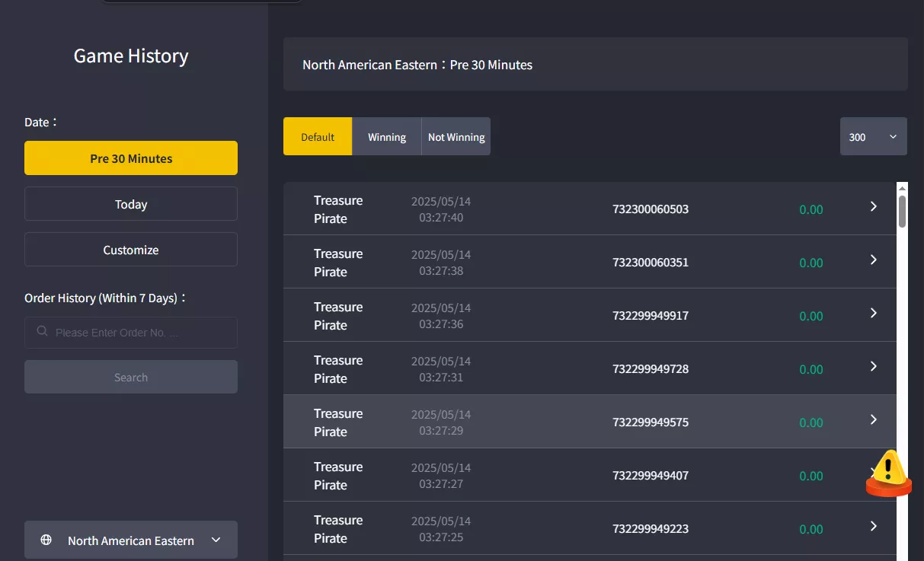The image size is (924, 561).
Task: Click the warning alert icon
Action: click(888, 473)
